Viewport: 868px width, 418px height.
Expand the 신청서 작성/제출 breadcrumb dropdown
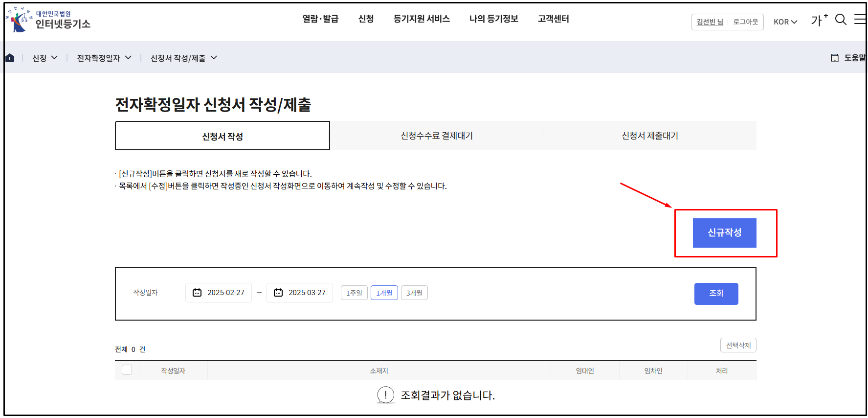pyautogui.click(x=184, y=58)
